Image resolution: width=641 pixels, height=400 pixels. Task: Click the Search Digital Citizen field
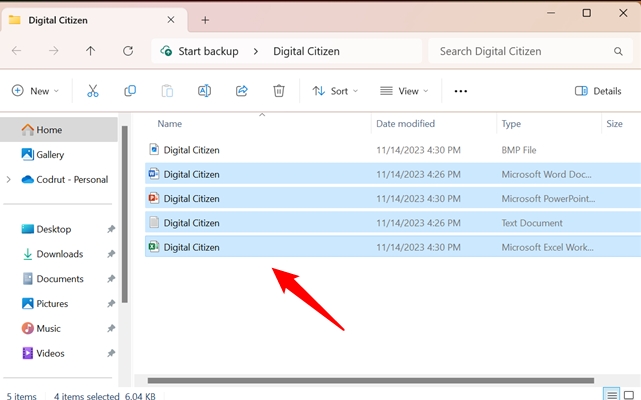[x=528, y=51]
